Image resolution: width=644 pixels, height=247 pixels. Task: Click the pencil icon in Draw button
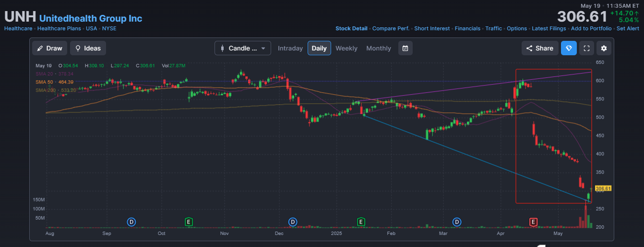coord(40,48)
